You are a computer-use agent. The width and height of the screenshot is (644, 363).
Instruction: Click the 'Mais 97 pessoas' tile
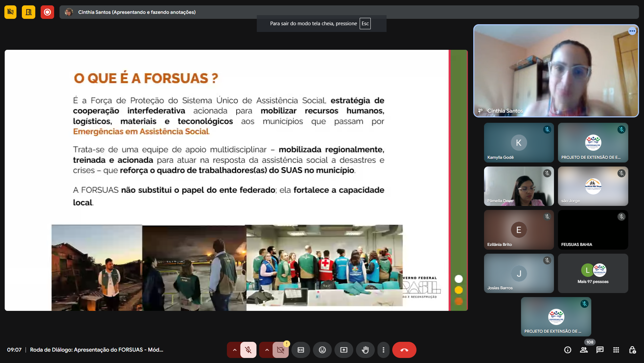(x=593, y=273)
